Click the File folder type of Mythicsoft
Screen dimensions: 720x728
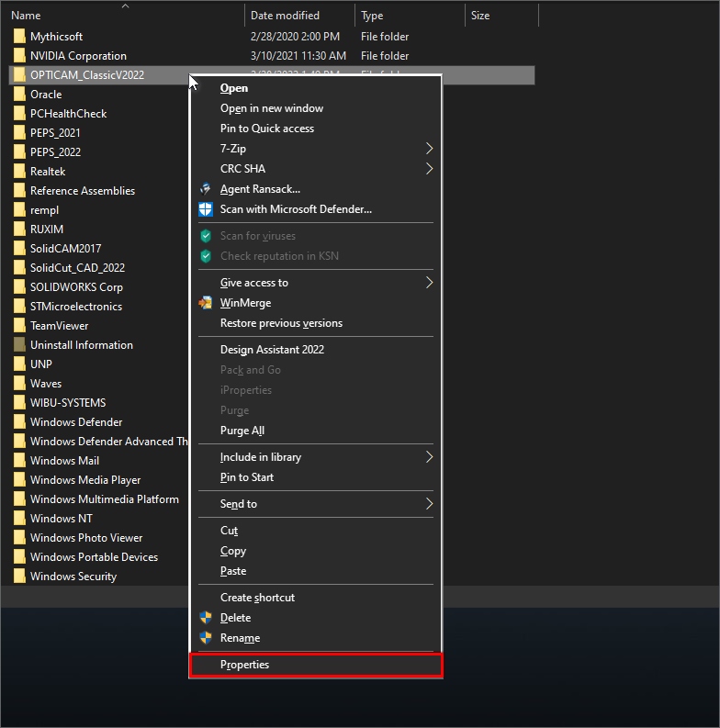click(385, 36)
